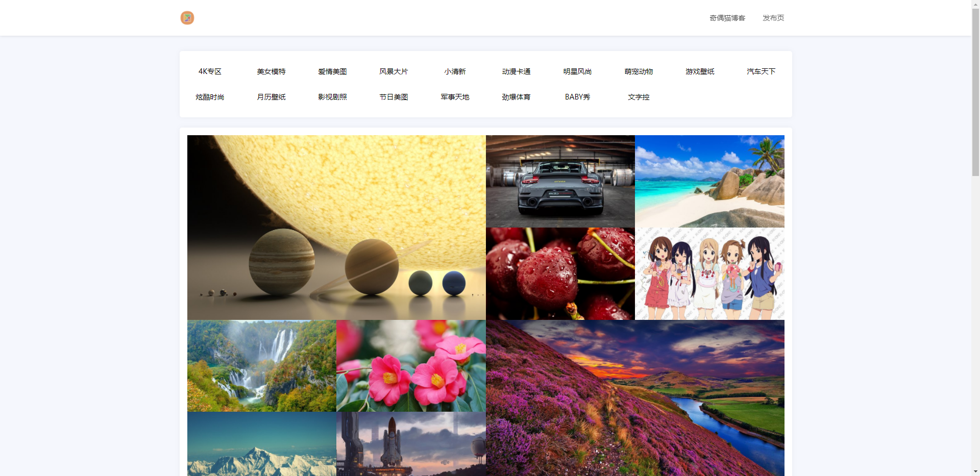
Task: Click the site logo icon
Action: coord(187,18)
